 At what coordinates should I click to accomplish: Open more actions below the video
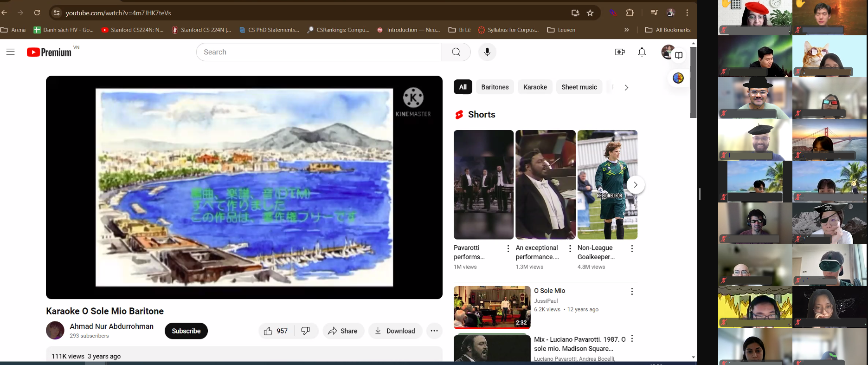[x=434, y=331]
